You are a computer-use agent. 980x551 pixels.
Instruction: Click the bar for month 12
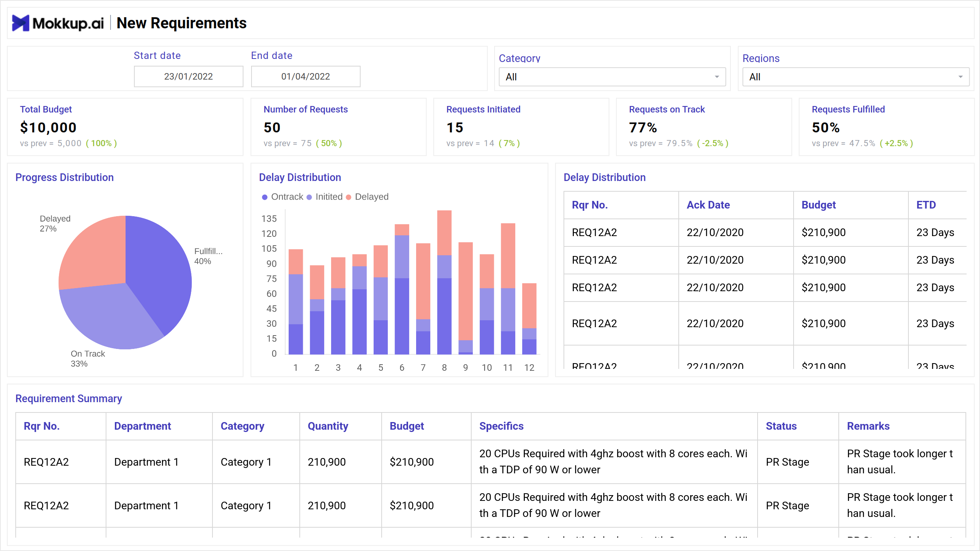[529, 319]
